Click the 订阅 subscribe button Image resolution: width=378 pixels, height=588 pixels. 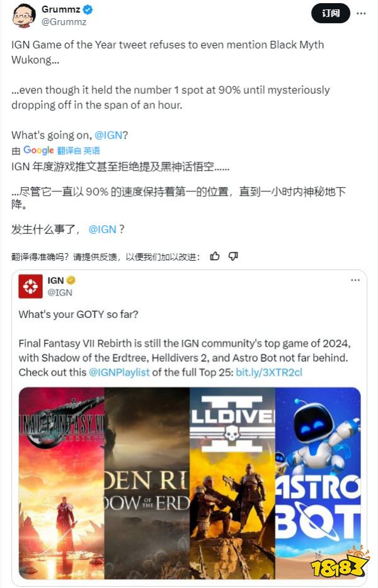331,13
